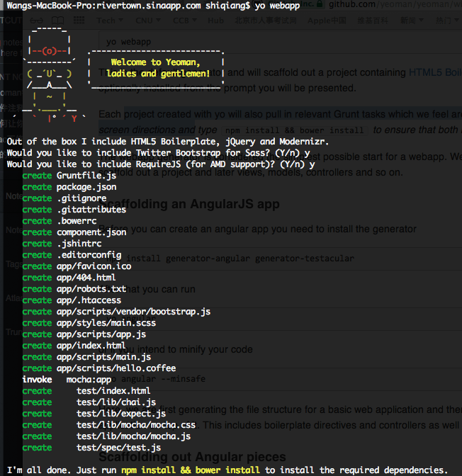Open the Apple中国 bookmark
Viewport: 462px width, 476px height.
(x=327, y=21)
